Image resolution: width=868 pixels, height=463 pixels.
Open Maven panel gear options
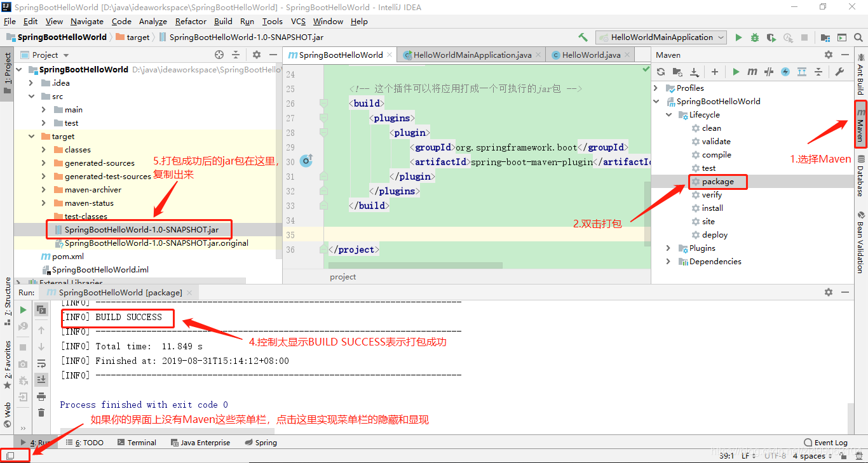(x=829, y=55)
